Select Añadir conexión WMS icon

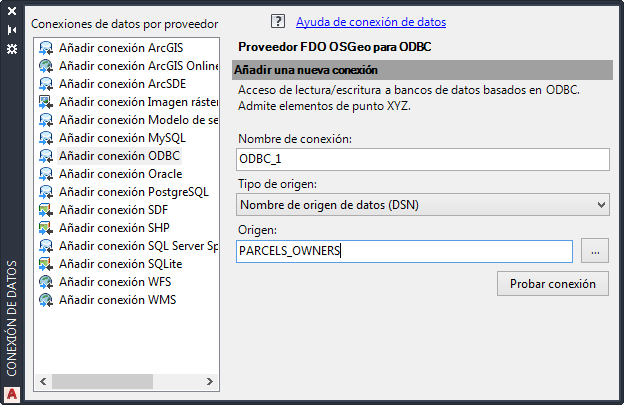[x=46, y=300]
